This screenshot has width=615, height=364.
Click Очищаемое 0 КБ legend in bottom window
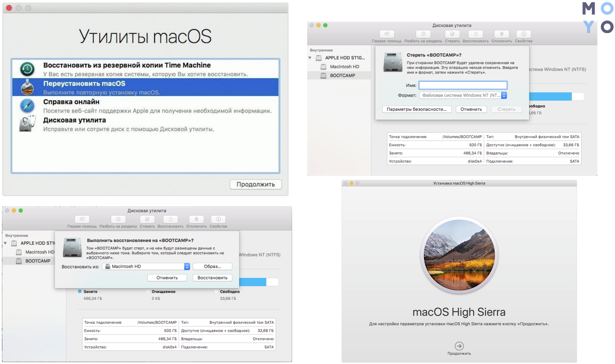pos(161,295)
